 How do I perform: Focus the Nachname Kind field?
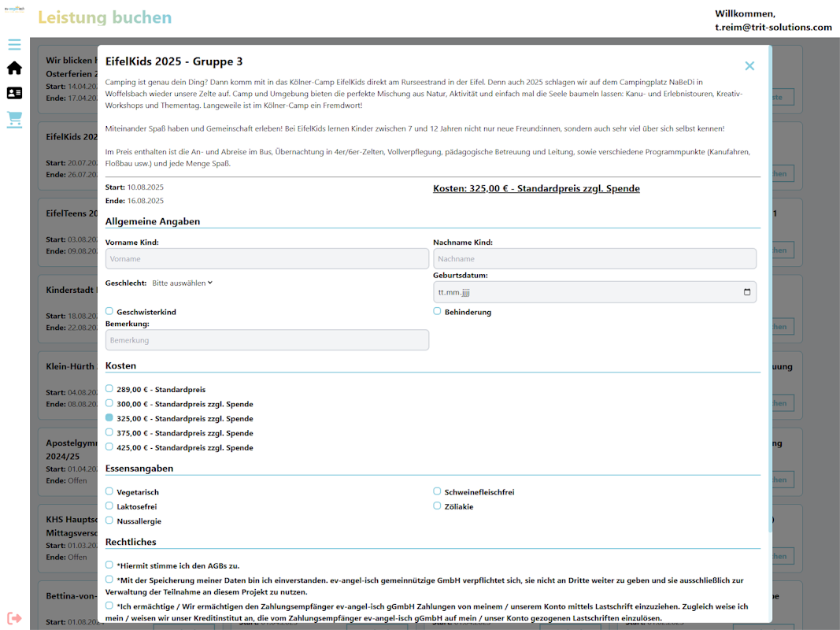click(x=594, y=259)
